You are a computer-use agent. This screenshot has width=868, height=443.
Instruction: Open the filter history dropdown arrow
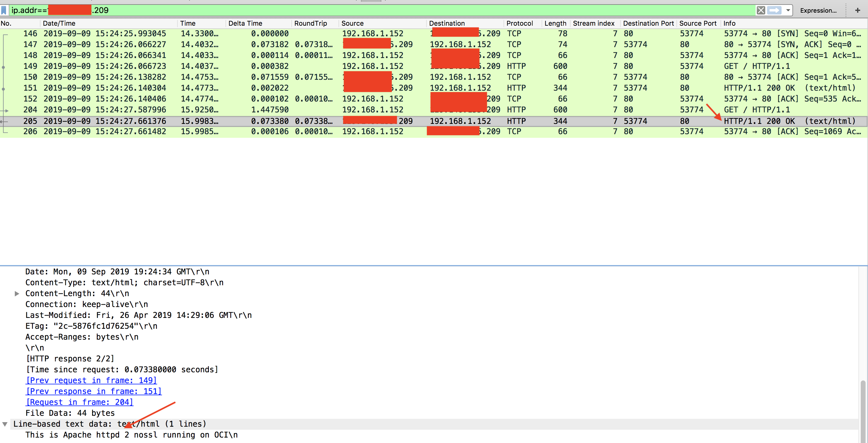788,10
